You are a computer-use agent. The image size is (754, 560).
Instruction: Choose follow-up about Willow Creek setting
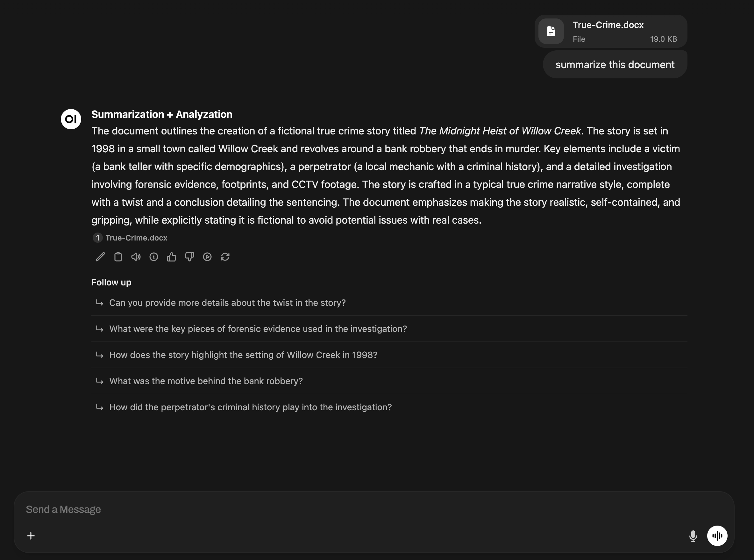pos(243,355)
